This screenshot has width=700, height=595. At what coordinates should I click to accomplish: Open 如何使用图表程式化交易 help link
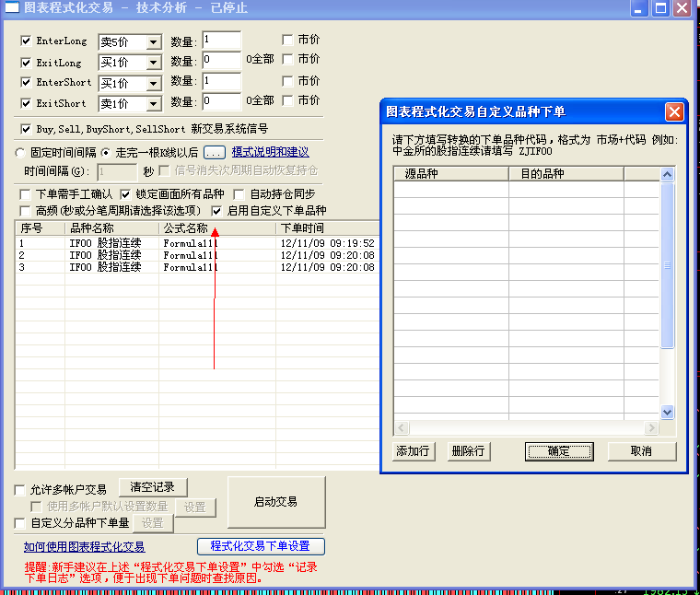tap(84, 547)
